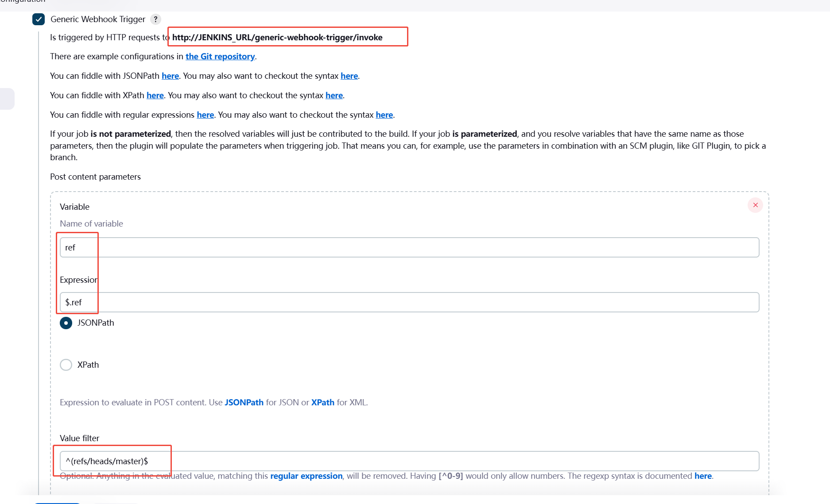
Task: Click the webhook URL generic-webhook-trigger/invoke text
Action: (x=277, y=37)
